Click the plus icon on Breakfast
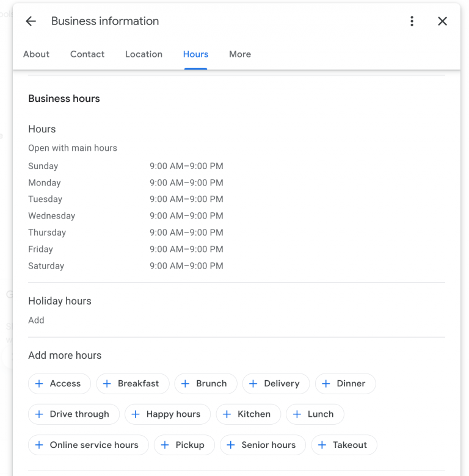The width and height of the screenshot is (469, 476). pos(107,384)
